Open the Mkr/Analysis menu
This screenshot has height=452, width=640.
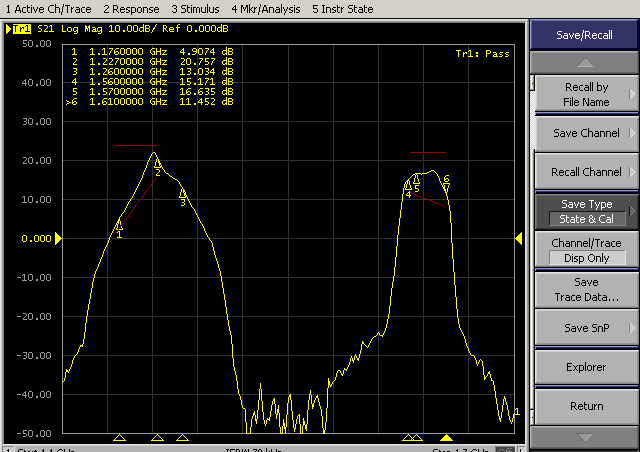tap(265, 8)
